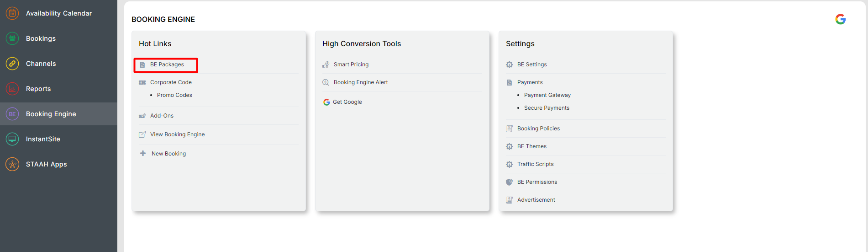868x252 pixels.
Task: Click the Channels link icon in sidebar
Action: click(x=12, y=64)
